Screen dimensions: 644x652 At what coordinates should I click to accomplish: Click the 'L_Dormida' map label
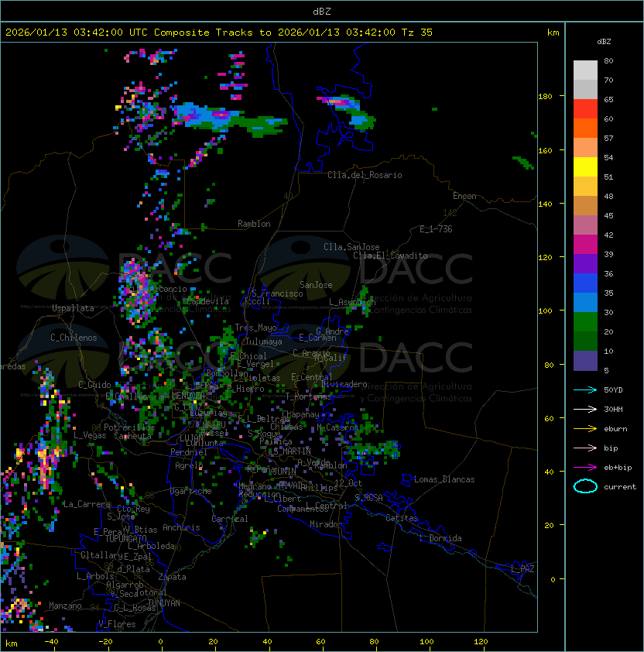pos(440,538)
